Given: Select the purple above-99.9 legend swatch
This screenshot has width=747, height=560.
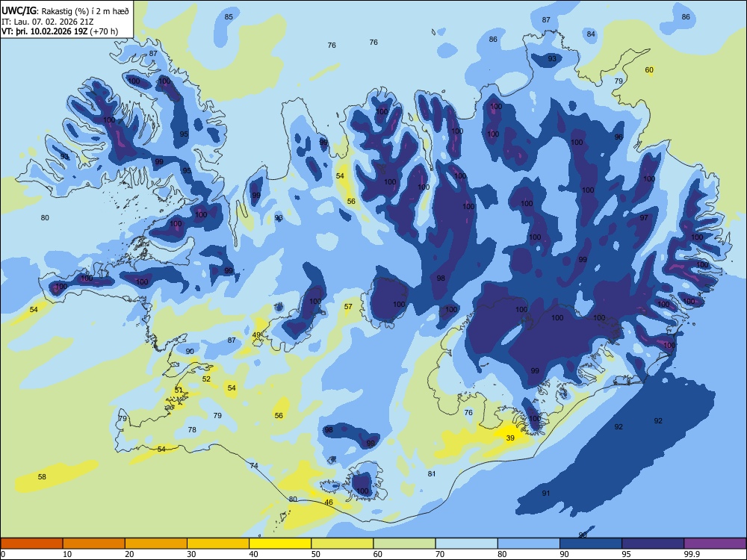Looking at the screenshot, I should [715, 544].
